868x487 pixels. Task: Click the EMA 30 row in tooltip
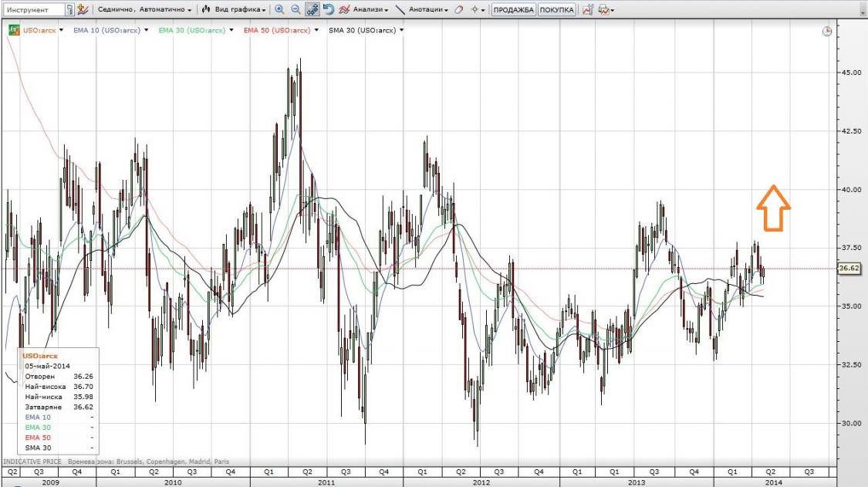[59, 427]
